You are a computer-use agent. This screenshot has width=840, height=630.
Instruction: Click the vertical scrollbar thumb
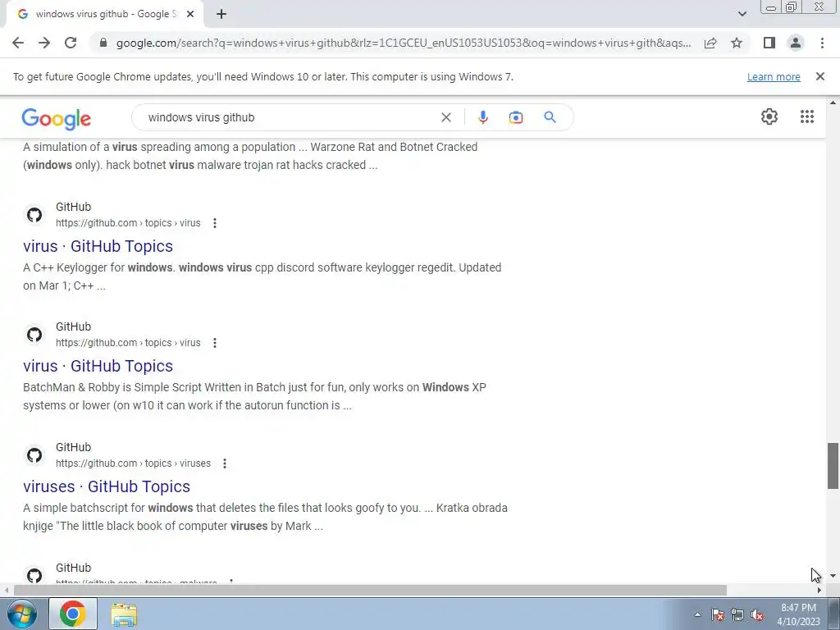click(833, 466)
